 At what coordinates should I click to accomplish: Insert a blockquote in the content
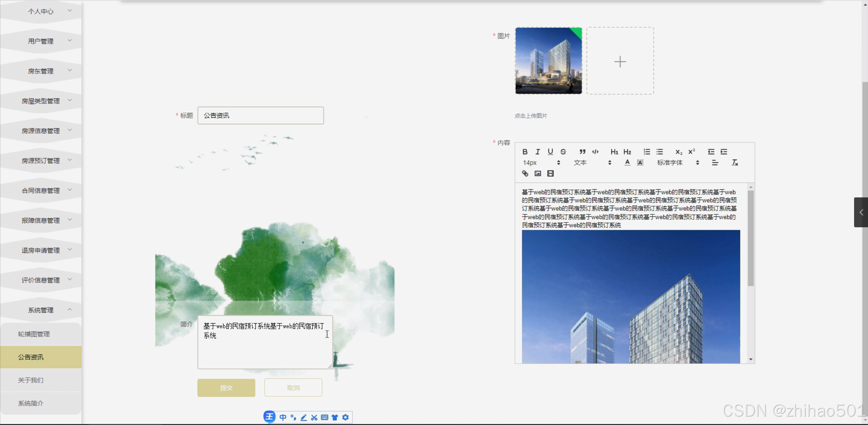[x=582, y=152]
